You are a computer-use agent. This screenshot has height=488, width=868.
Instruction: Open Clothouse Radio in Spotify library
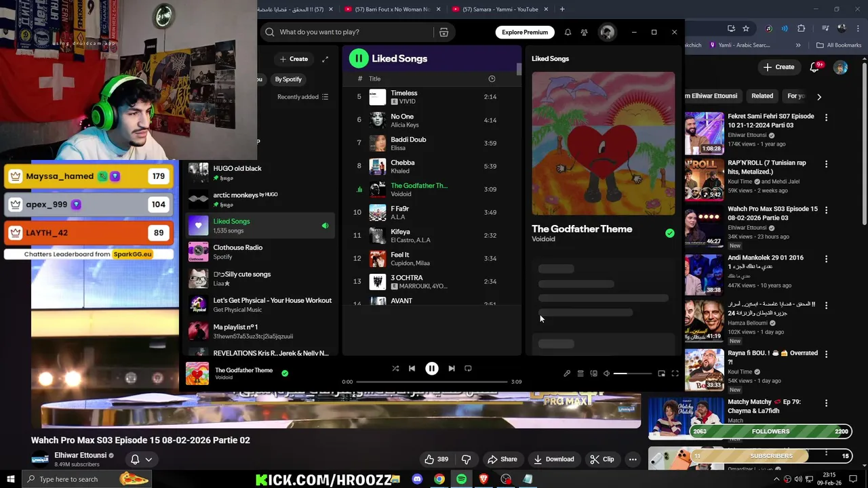coord(260,252)
